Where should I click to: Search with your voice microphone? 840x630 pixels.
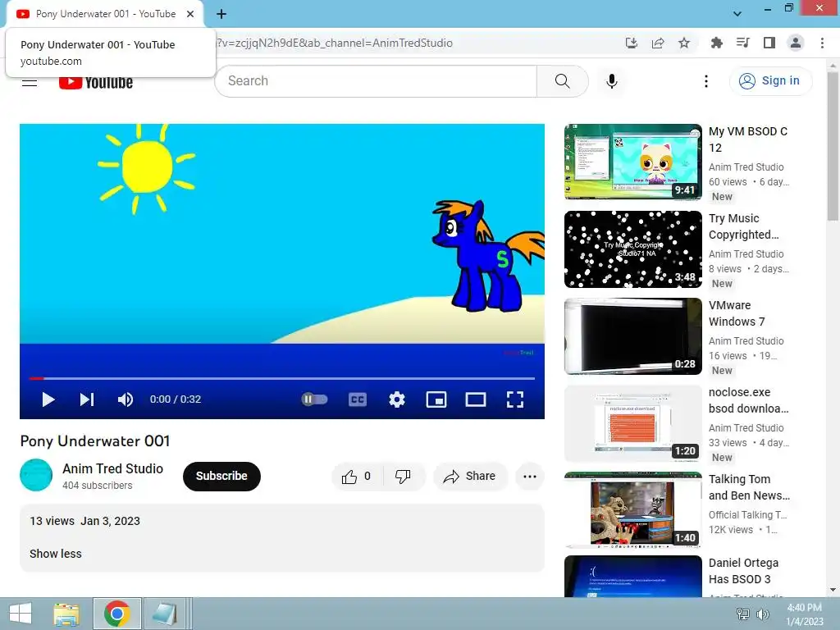[612, 81]
